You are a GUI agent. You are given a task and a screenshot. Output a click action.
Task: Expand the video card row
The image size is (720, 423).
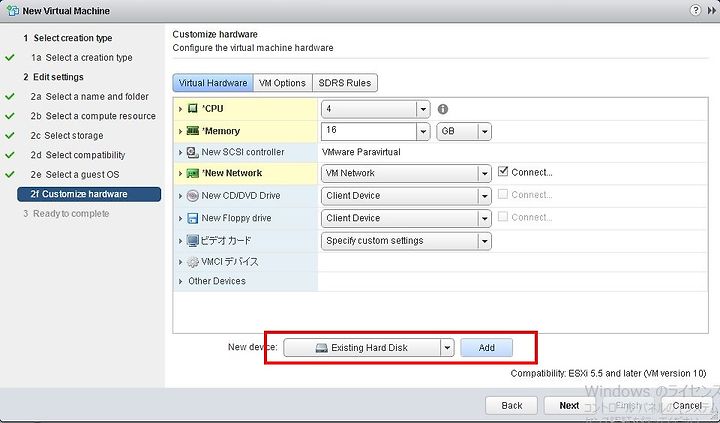pyautogui.click(x=180, y=241)
